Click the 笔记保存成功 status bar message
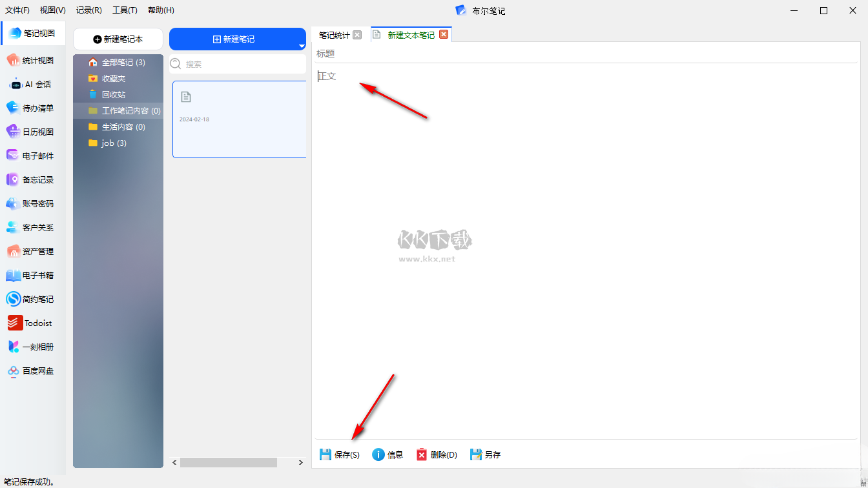The height and width of the screenshot is (488, 868). 29,482
